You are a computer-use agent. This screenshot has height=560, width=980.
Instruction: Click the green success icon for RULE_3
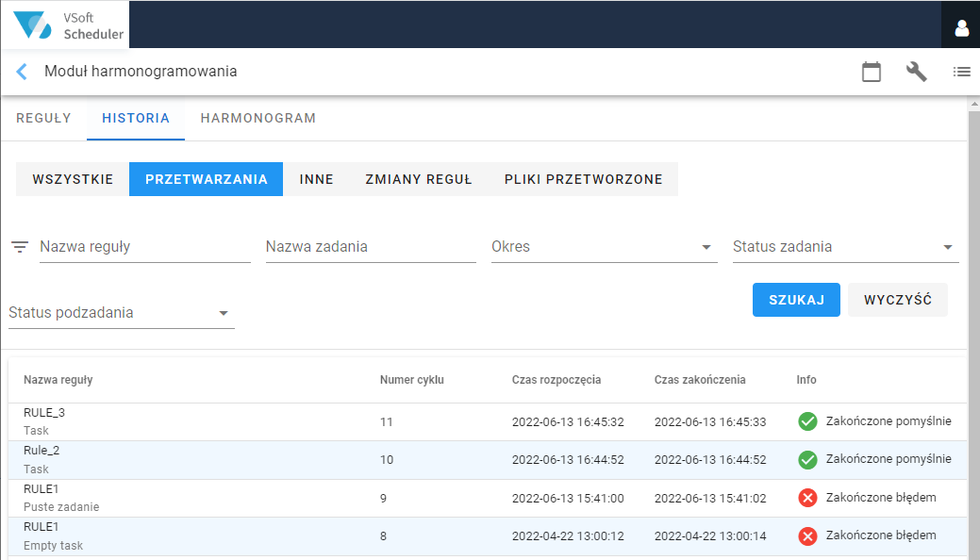pos(807,421)
